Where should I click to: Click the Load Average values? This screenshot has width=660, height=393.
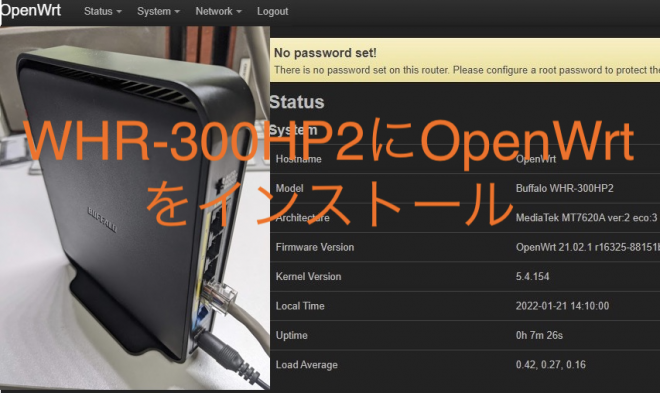tap(551, 365)
